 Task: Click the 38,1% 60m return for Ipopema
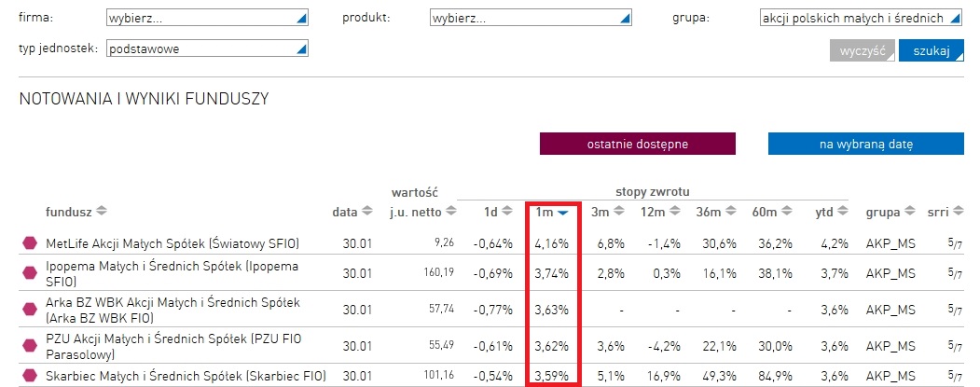pos(776,273)
